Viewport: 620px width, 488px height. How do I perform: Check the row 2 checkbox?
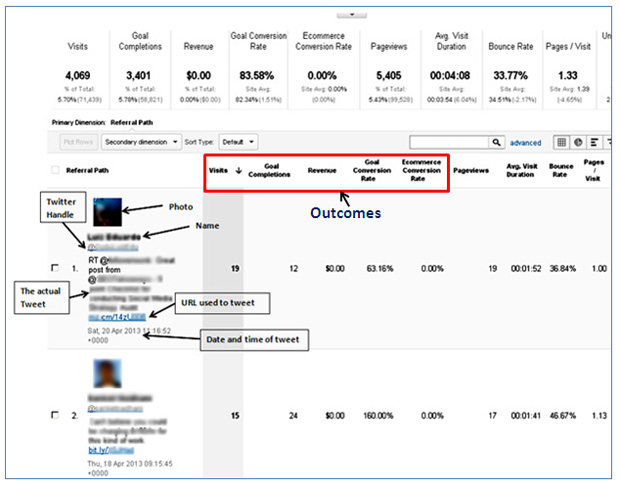pos(55,415)
